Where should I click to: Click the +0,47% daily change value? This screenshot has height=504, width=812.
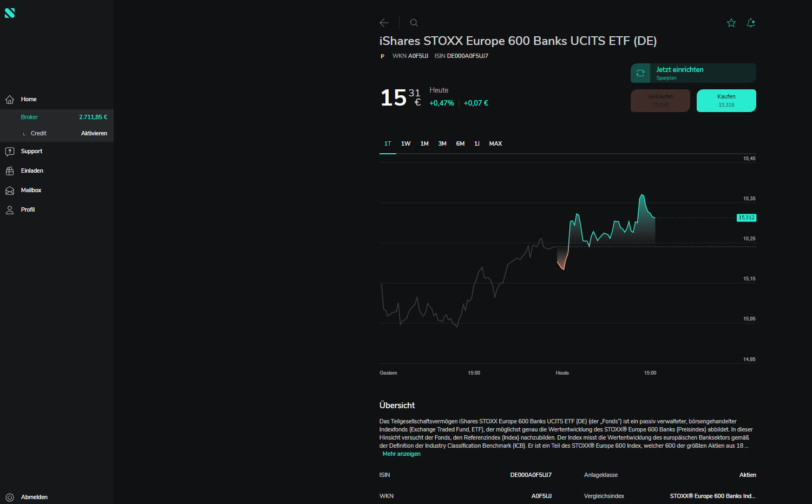[x=442, y=103]
